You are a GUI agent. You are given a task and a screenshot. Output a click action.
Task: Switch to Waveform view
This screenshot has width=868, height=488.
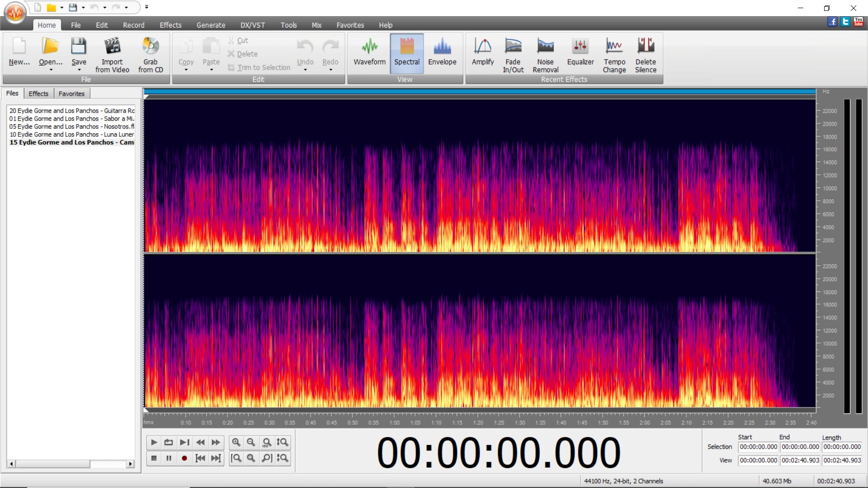pyautogui.click(x=369, y=53)
